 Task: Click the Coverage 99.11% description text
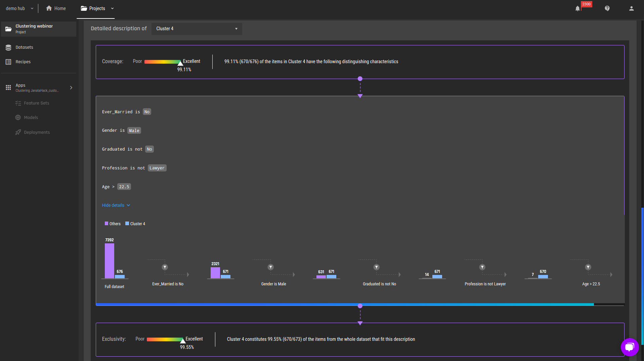pos(311,62)
